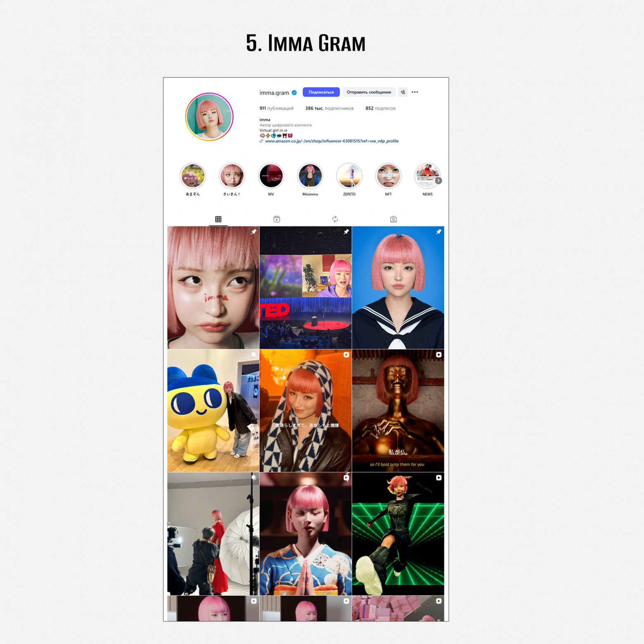Advance story highlights with right arrow
Screen dimensions: 644x644
[x=438, y=180]
